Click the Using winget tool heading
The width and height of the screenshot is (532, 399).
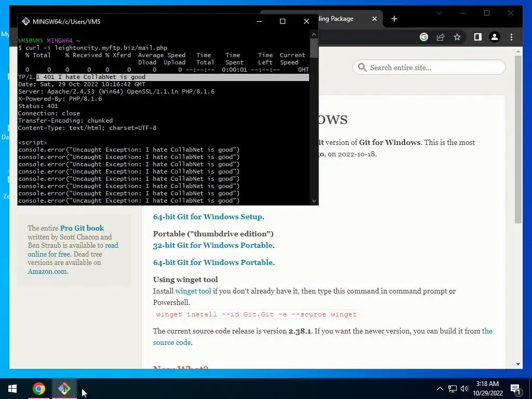coord(185,280)
